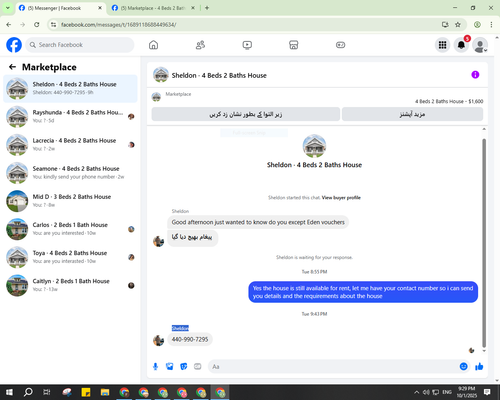
Task: Open the tab search dropdown arrow
Action: (x=8, y=8)
